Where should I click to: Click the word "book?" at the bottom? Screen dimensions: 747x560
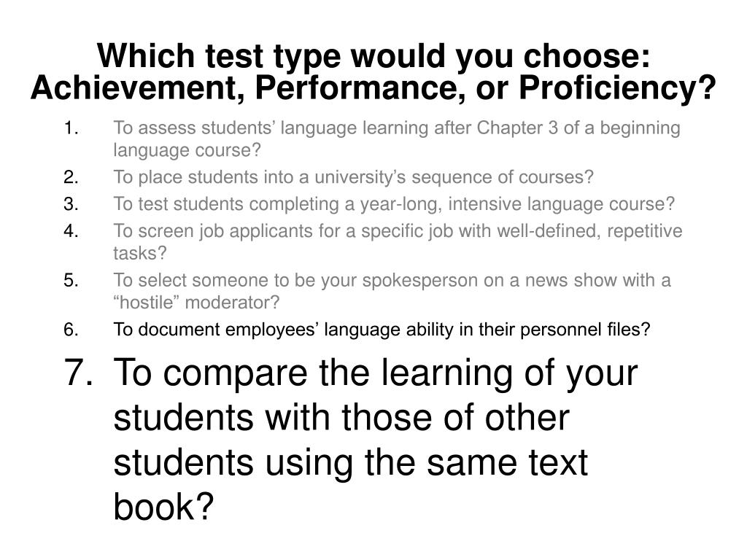coord(163,507)
